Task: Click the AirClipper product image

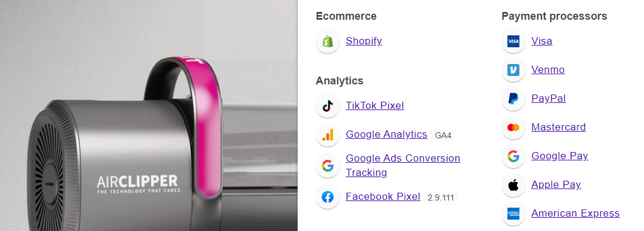Action: point(149,115)
